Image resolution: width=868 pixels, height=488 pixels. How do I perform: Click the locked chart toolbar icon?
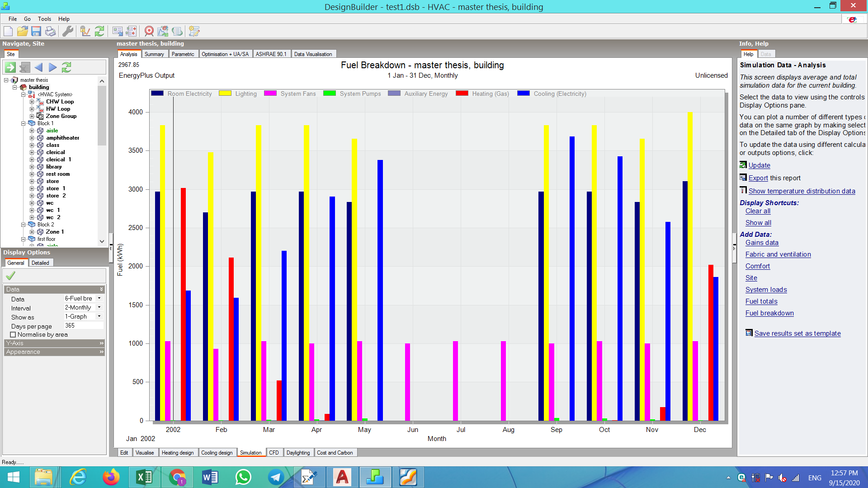(85, 31)
